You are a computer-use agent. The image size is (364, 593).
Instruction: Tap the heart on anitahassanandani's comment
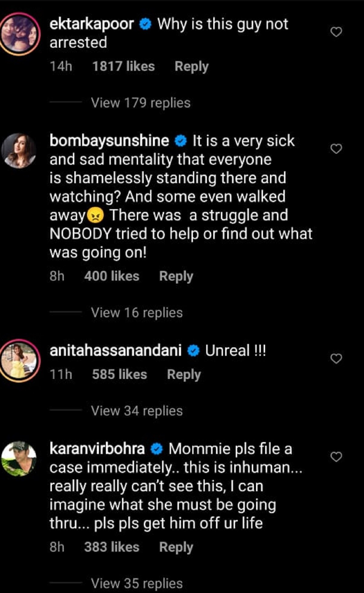336,359
